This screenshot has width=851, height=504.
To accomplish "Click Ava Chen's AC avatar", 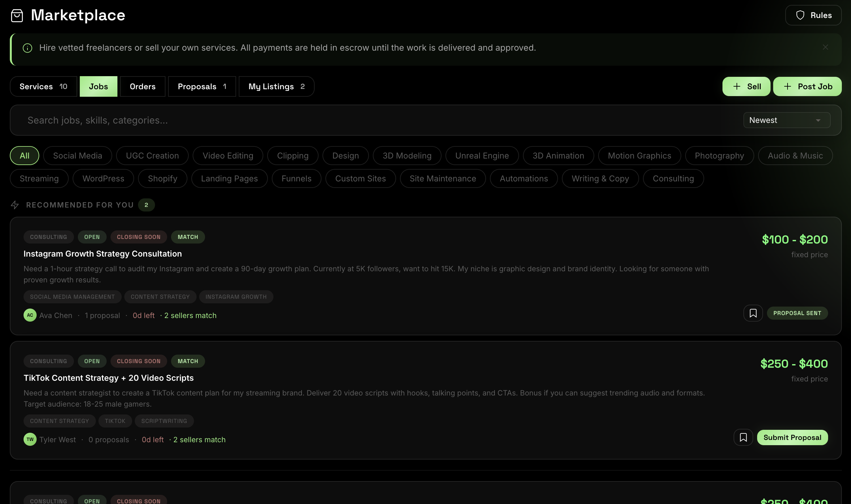I will (29, 315).
